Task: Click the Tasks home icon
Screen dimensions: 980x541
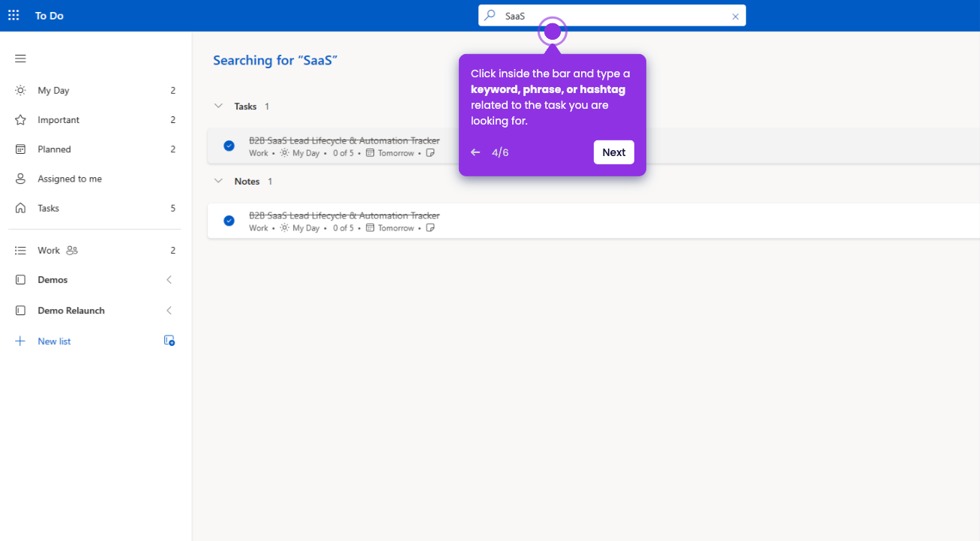Action: [x=20, y=209]
